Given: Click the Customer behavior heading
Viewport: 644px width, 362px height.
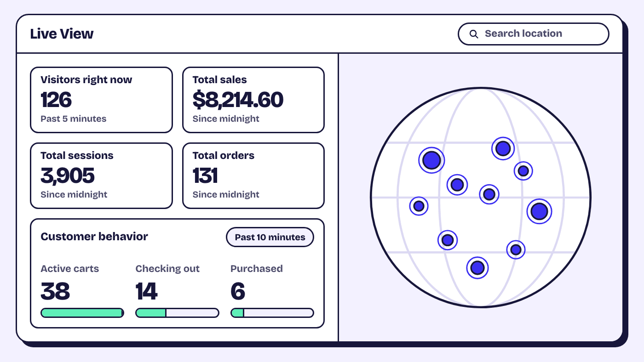Looking at the screenshot, I should (x=94, y=237).
